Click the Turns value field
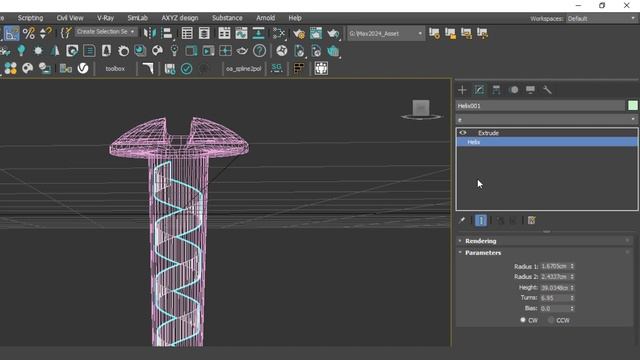The height and width of the screenshot is (360, 640). [554, 298]
